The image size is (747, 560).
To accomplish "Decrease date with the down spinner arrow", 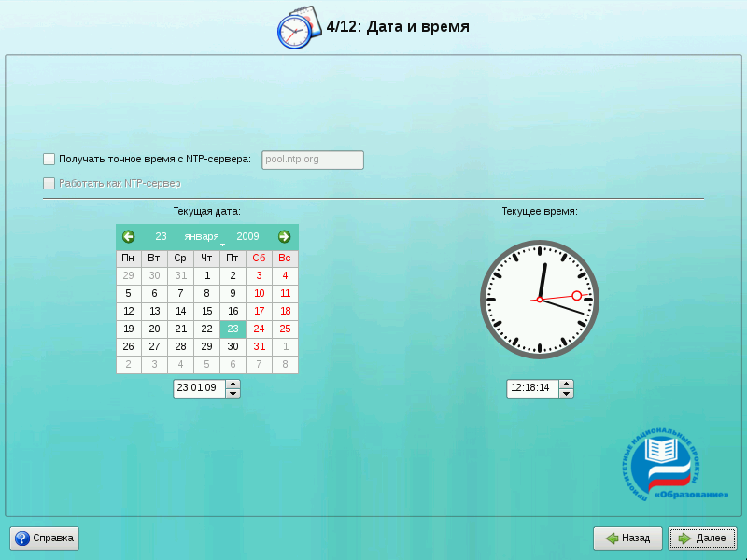I will click(x=233, y=394).
